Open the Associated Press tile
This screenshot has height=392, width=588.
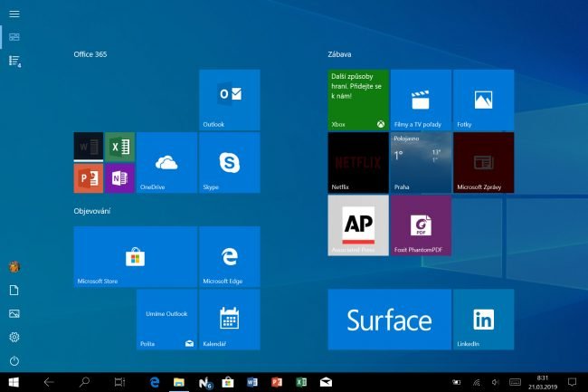pyautogui.click(x=358, y=225)
